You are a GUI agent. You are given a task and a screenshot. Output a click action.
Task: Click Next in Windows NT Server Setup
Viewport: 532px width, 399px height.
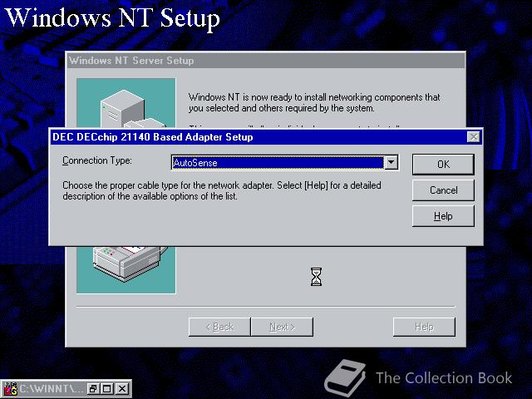(x=282, y=327)
